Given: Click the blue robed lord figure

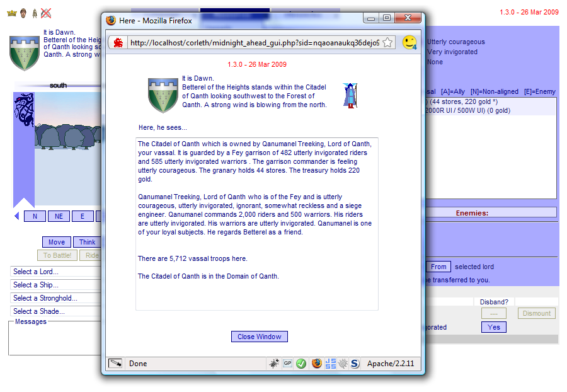Looking at the screenshot, I should (x=350, y=95).
